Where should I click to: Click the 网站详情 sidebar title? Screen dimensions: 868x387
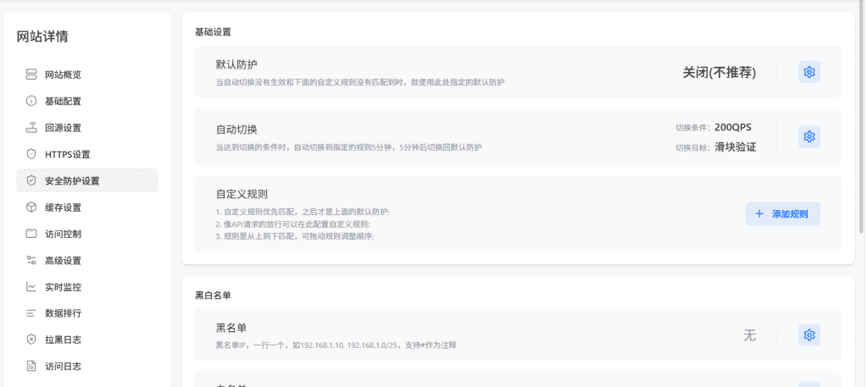pyautogui.click(x=42, y=37)
